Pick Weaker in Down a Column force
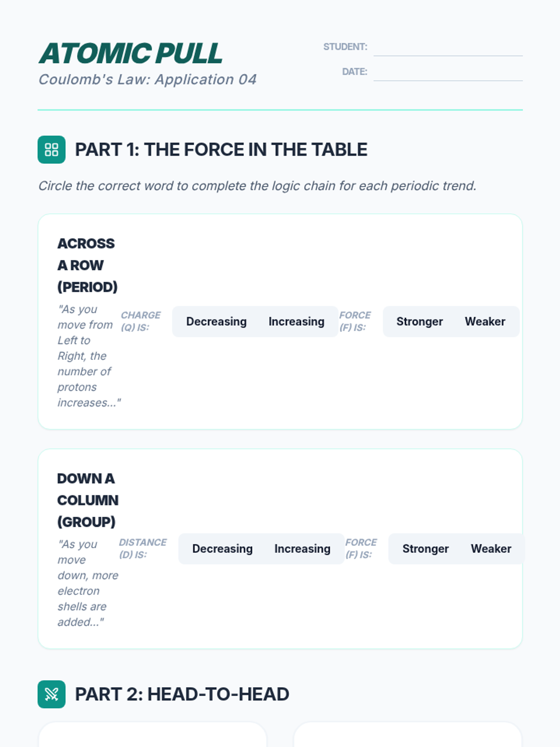The image size is (560, 747). coord(491,549)
